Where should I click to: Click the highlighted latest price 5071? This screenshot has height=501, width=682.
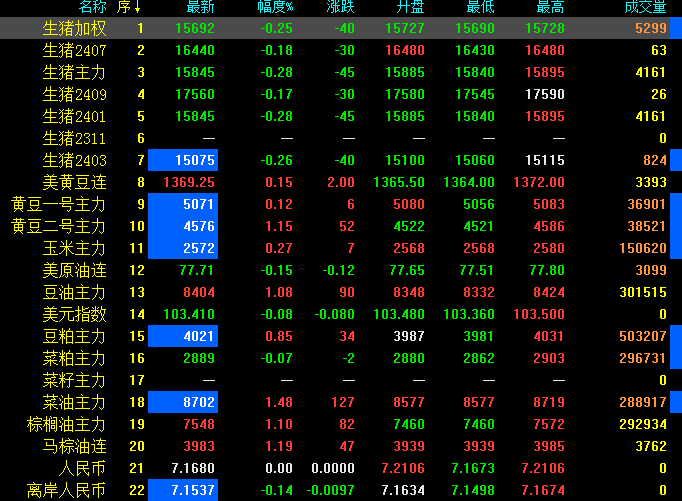click(x=183, y=204)
